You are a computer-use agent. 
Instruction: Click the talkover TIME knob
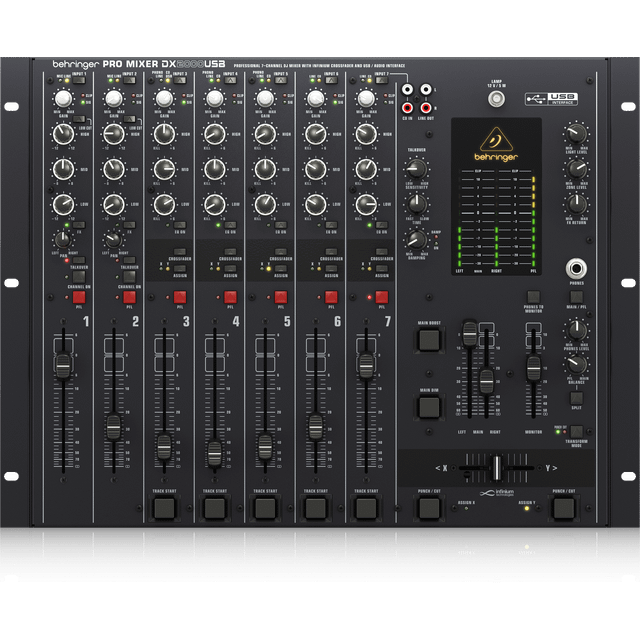tap(416, 204)
